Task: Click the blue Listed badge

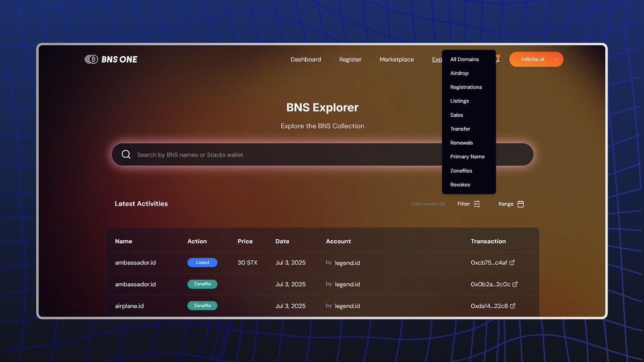Action: (x=202, y=263)
